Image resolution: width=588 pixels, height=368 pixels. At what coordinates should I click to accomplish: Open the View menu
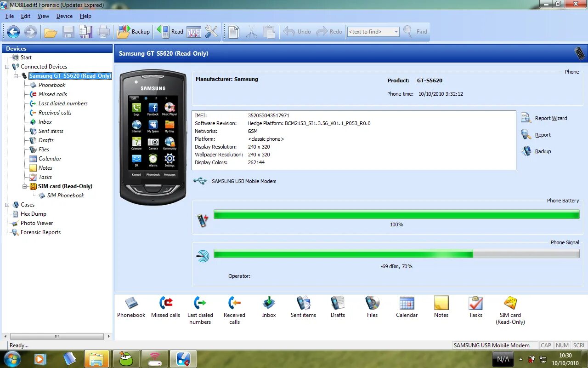43,16
